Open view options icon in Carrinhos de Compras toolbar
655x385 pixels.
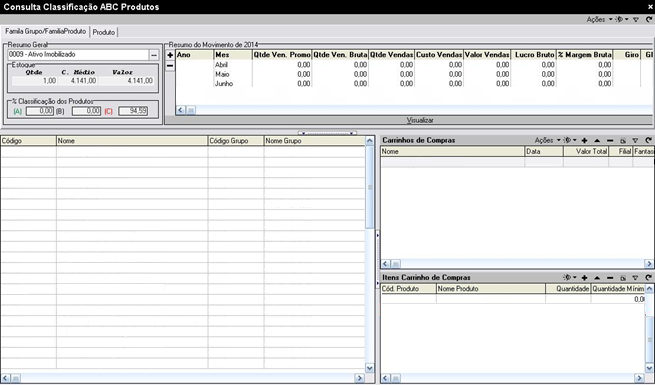[x=569, y=140]
